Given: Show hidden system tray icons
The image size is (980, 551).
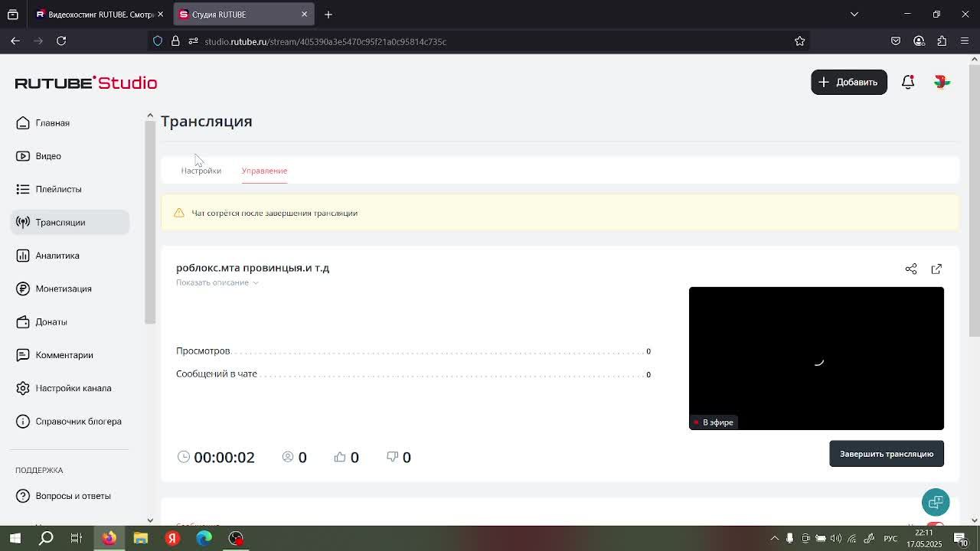Looking at the screenshot, I should pyautogui.click(x=774, y=539).
